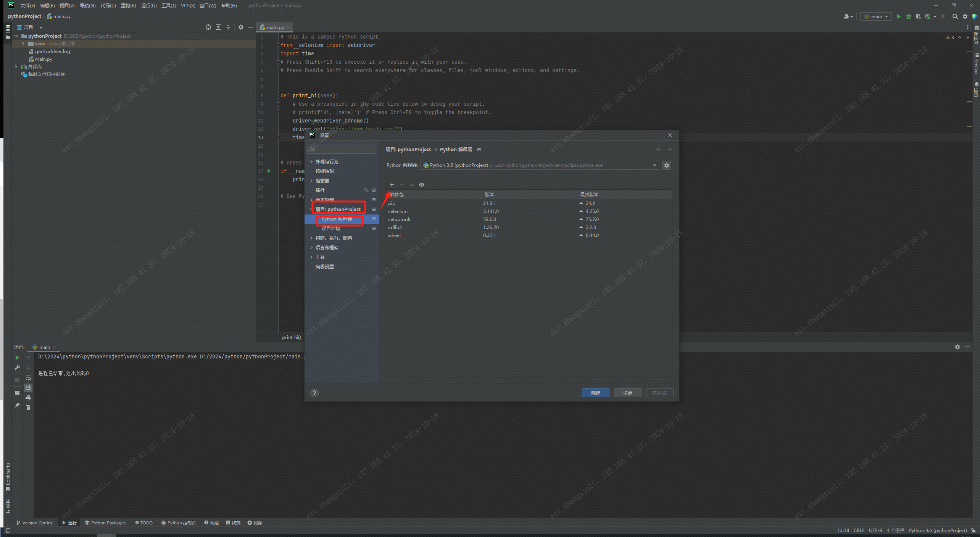980x537 pixels.
Task: Open the interpreter gear settings button
Action: click(666, 165)
